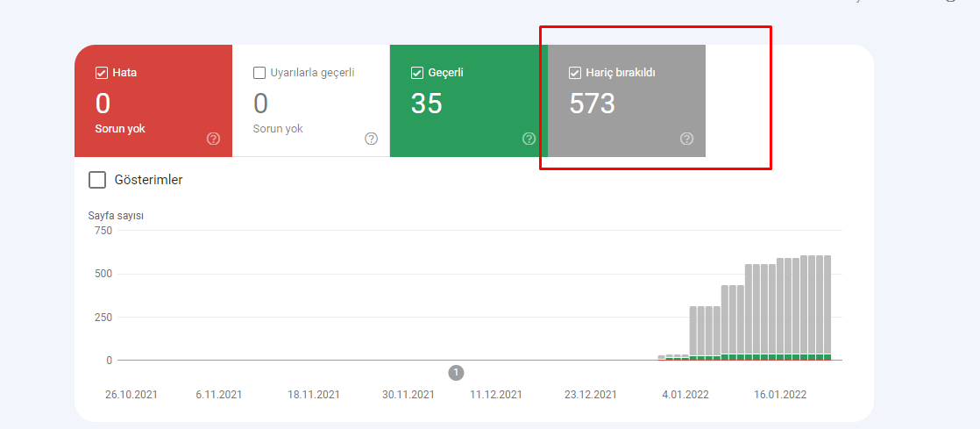Open help icon on Uyarılarla geçerli card
980x429 pixels.
[x=372, y=139]
